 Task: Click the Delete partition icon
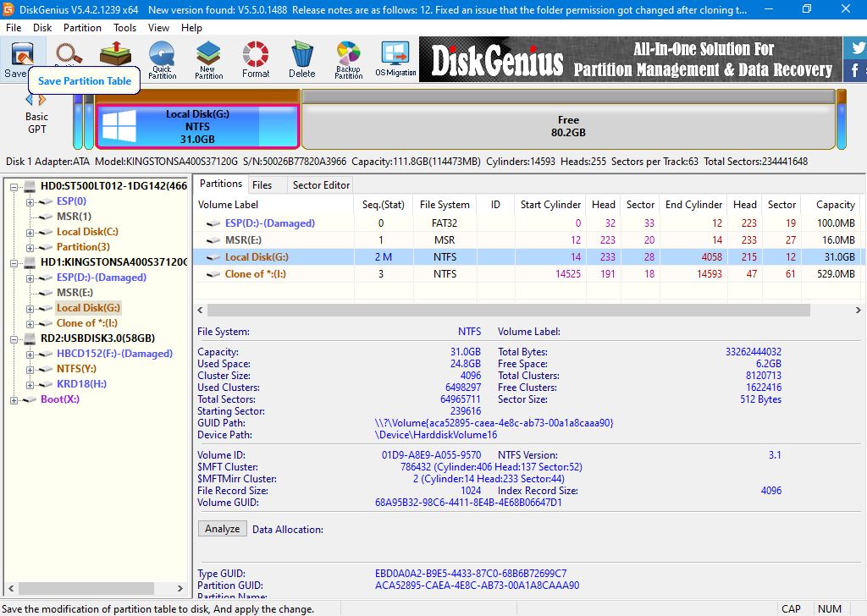point(301,59)
